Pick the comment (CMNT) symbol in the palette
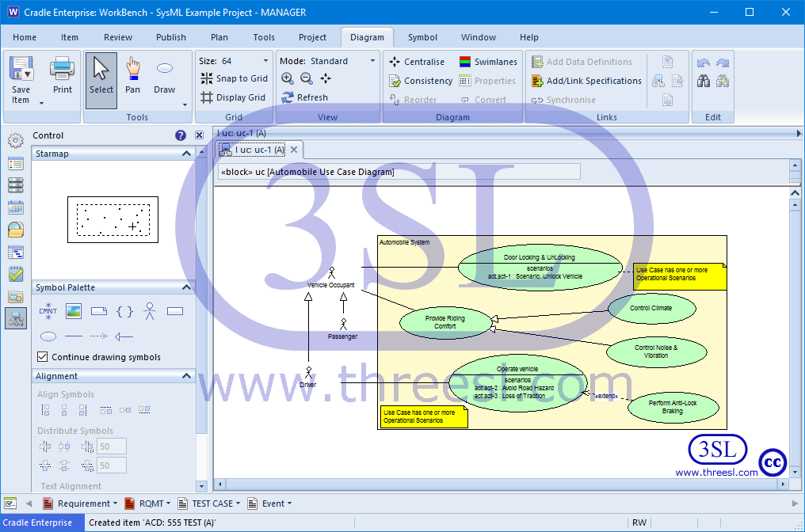 pyautogui.click(x=48, y=311)
